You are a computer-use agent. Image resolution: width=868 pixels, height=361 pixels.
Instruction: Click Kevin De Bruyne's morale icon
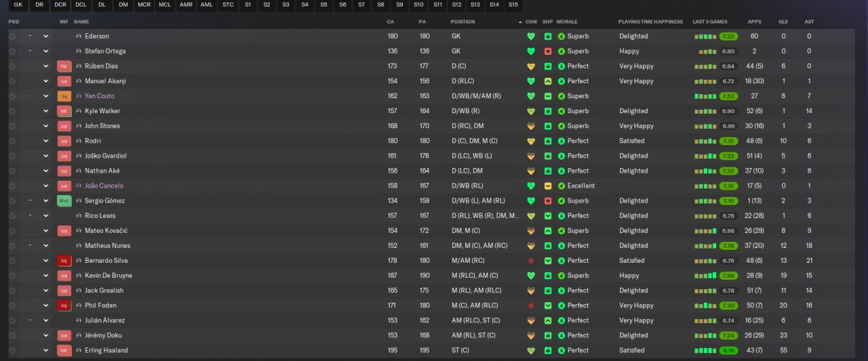point(561,276)
